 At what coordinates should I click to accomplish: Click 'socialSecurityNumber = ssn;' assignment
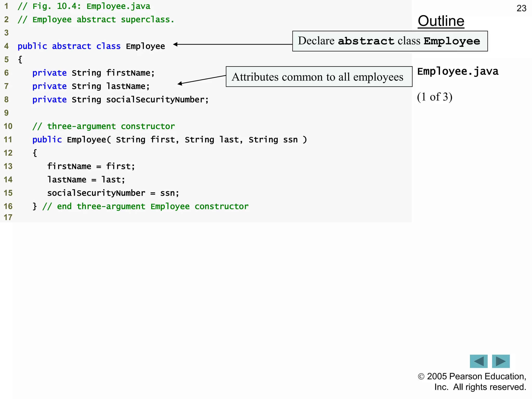pyautogui.click(x=113, y=193)
